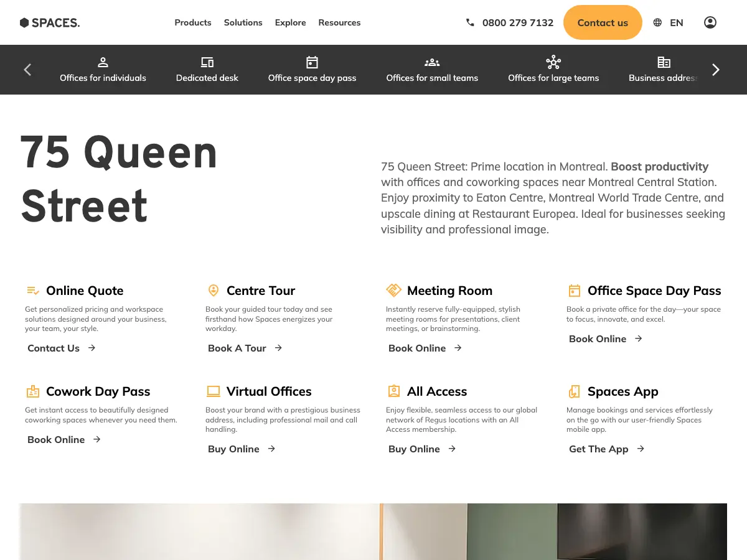Viewport: 747px width, 560px height.
Task: Select Offices for small teams label
Action: 432,78
